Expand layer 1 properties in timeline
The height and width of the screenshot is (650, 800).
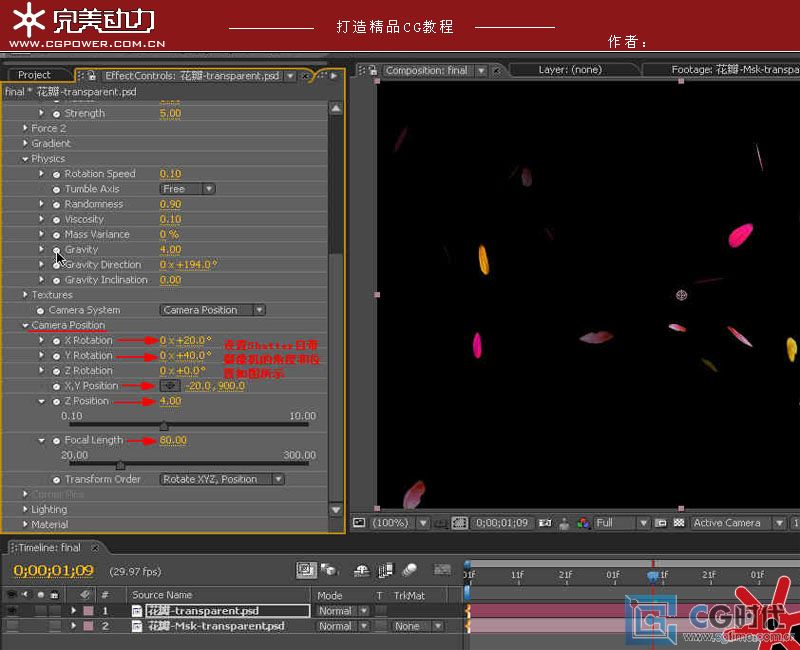click(73, 611)
